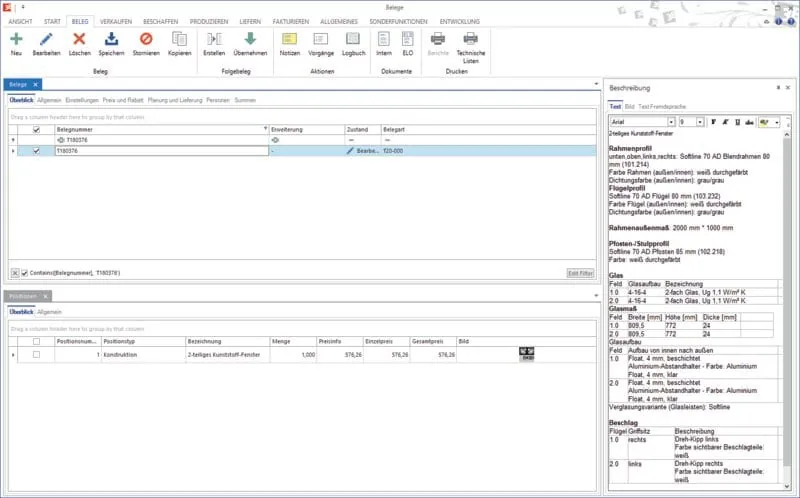Open the Notizen sticky note icon
This screenshot has height=498, width=800.
click(290, 39)
